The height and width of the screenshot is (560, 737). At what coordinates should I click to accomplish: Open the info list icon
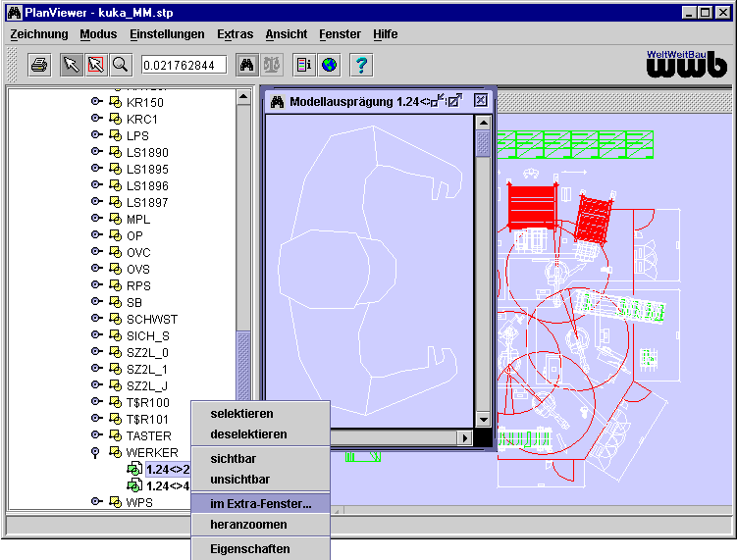(304, 65)
